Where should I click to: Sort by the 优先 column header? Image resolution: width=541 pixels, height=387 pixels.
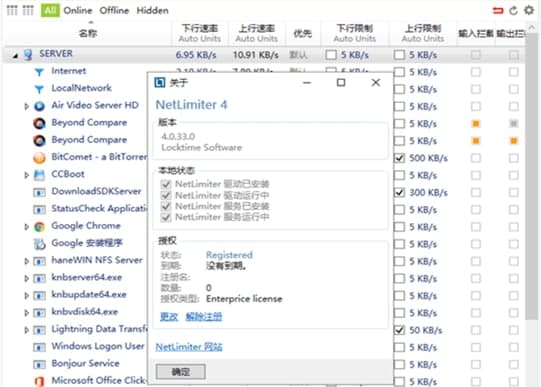(303, 33)
